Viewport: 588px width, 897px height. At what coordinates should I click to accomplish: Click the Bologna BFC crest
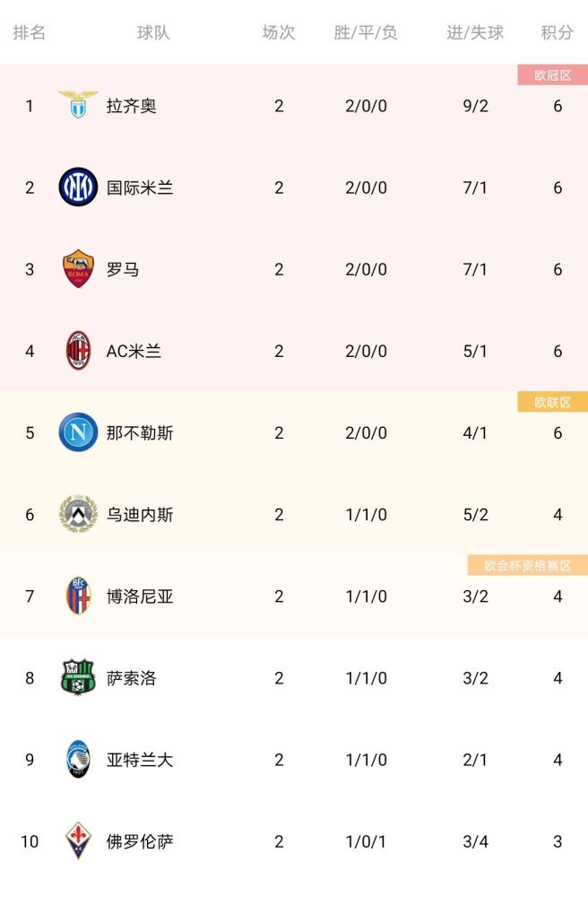tap(78, 596)
